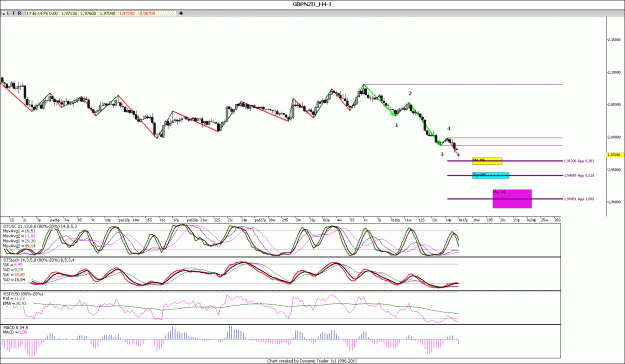Click the blue R button in toolbar
Image resolution: width=625 pixels, height=364 pixels.
point(20,14)
